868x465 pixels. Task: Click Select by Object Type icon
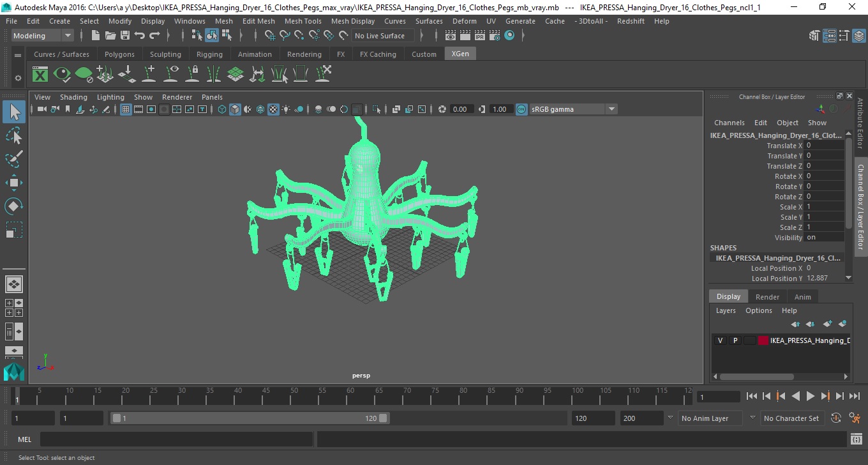[x=212, y=36]
